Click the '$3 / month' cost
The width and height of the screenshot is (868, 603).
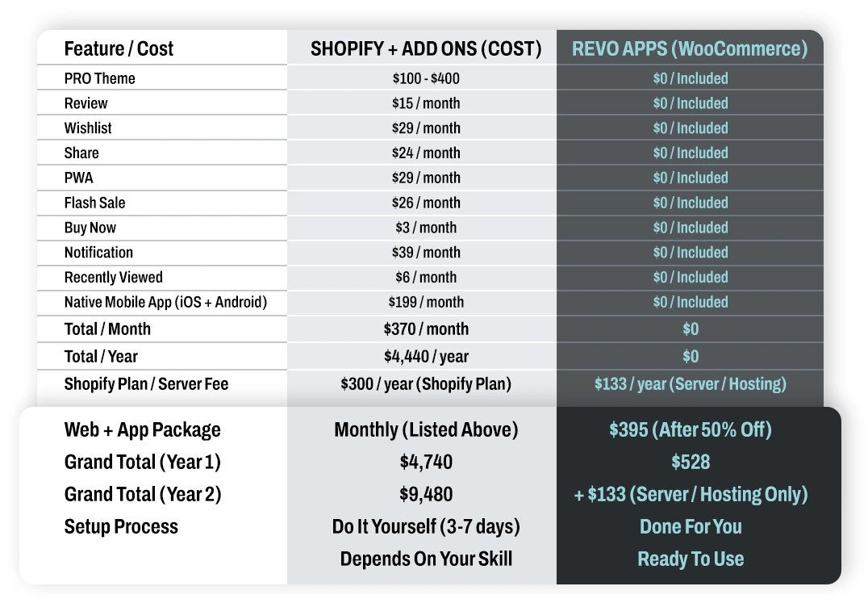(426, 228)
